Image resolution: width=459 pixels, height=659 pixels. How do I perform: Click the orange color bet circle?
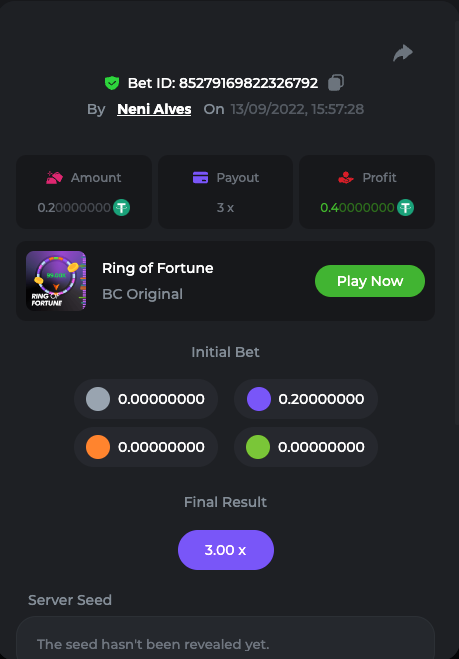(98, 447)
